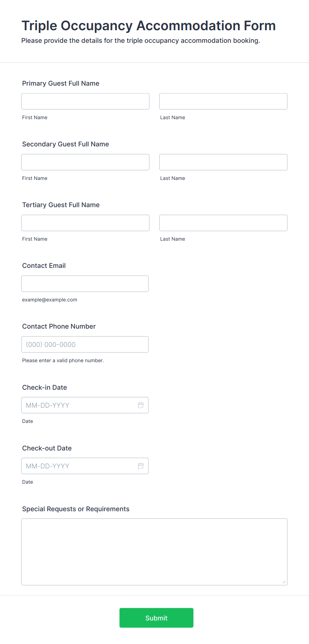Focus the Tertiary Guest First Name field
The width and height of the screenshot is (309, 644).
(x=85, y=223)
